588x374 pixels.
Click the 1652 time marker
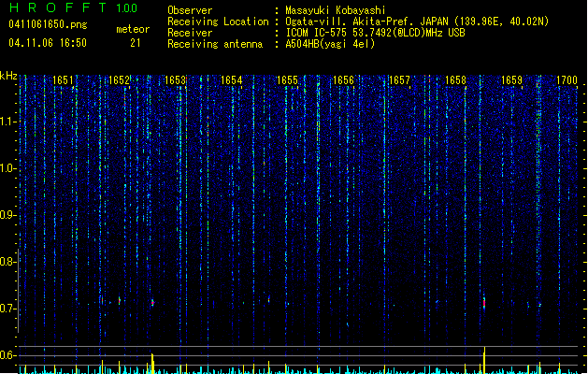click(119, 80)
